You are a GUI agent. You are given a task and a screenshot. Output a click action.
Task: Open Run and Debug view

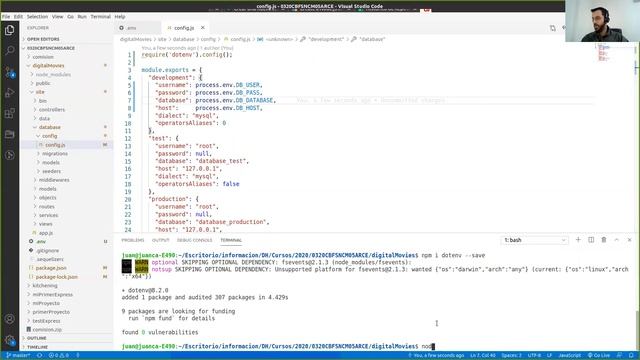pos(9,93)
